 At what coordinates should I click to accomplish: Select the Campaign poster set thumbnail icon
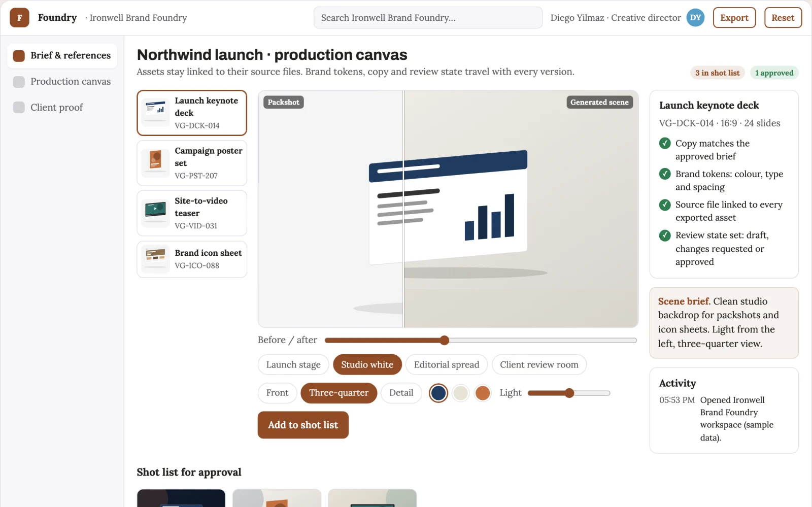(156, 163)
